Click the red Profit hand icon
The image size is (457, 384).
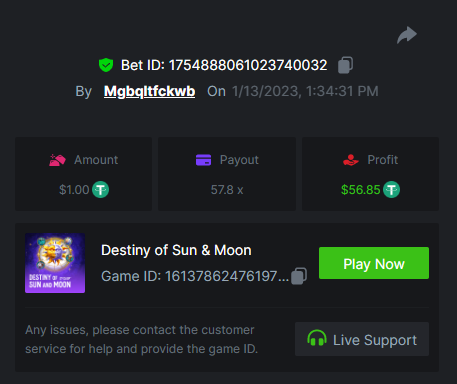(351, 160)
